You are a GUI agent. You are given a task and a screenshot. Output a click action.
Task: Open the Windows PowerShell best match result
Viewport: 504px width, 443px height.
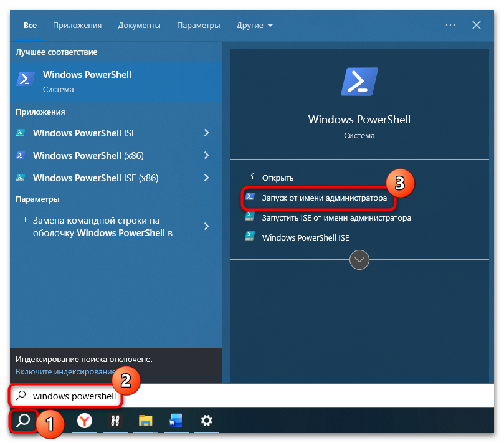tap(116, 82)
